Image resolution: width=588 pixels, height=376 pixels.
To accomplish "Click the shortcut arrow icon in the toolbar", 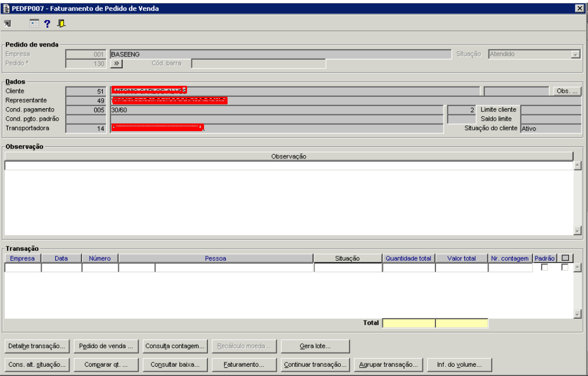I will (x=8, y=24).
